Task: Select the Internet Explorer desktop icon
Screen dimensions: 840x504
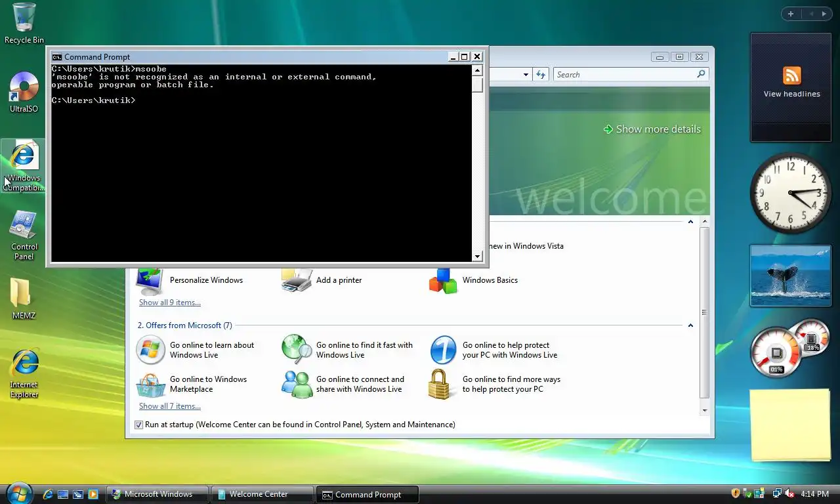Action: coord(24,374)
